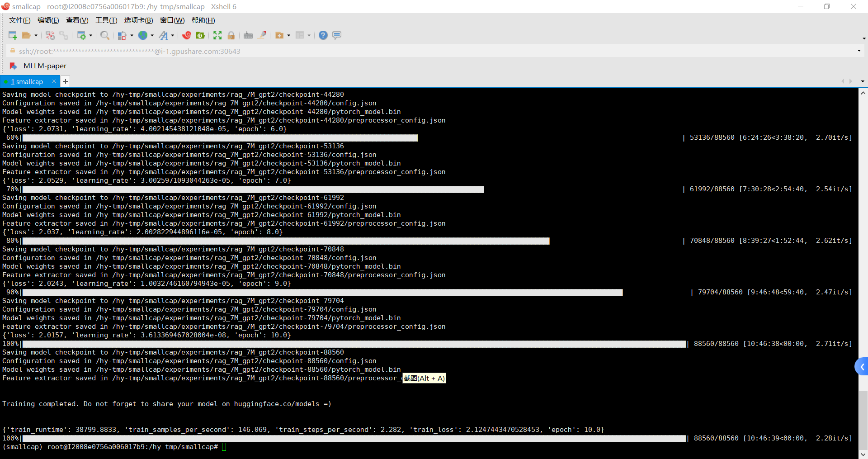Click the highlighter pen icon

(262, 35)
